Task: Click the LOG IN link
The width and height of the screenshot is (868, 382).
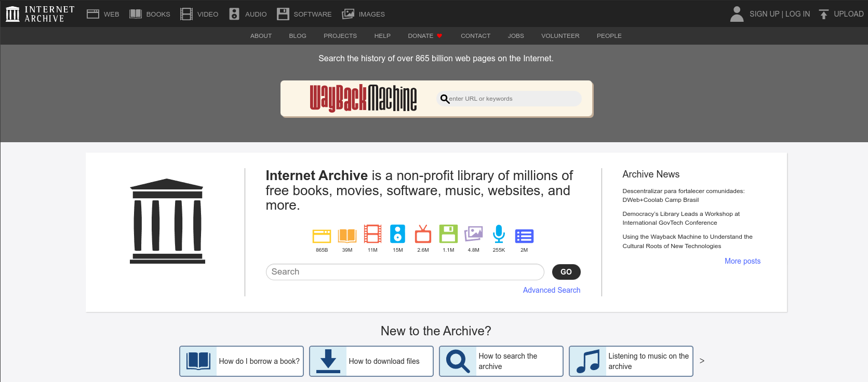Action: [x=797, y=14]
